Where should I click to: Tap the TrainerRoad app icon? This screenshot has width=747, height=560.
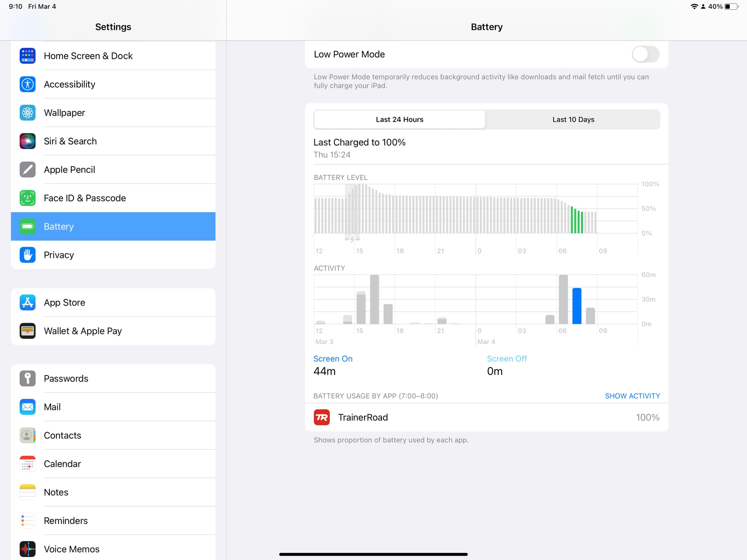322,418
